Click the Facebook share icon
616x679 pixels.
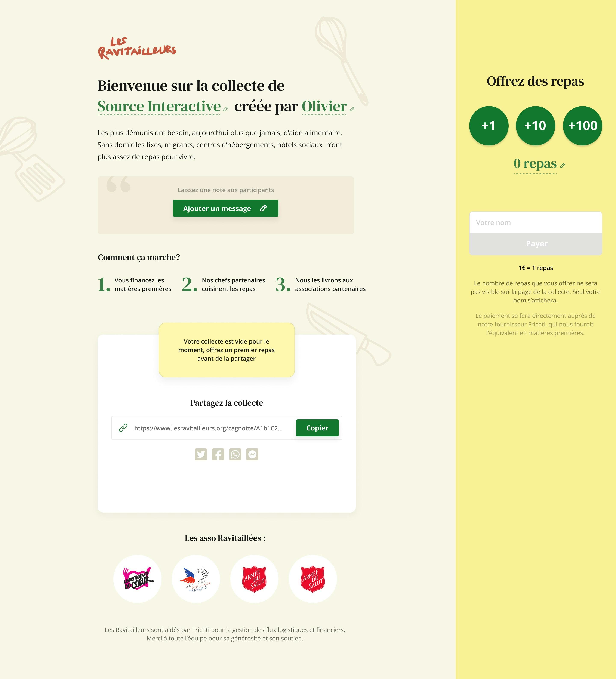(x=218, y=454)
